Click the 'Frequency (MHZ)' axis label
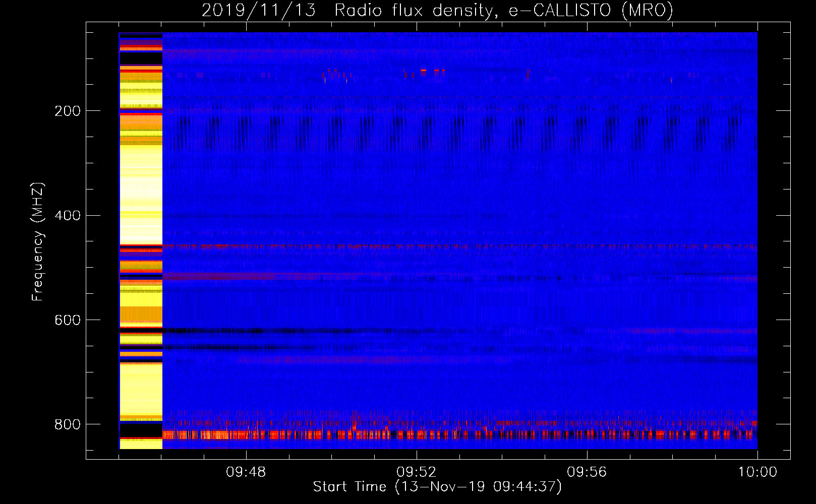816x504 pixels. pos(38,242)
